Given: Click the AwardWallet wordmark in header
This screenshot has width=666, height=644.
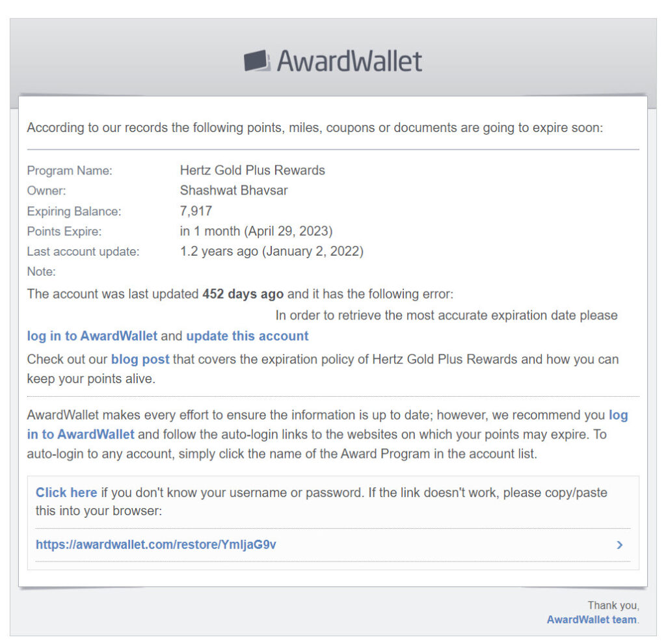Looking at the screenshot, I should [349, 61].
